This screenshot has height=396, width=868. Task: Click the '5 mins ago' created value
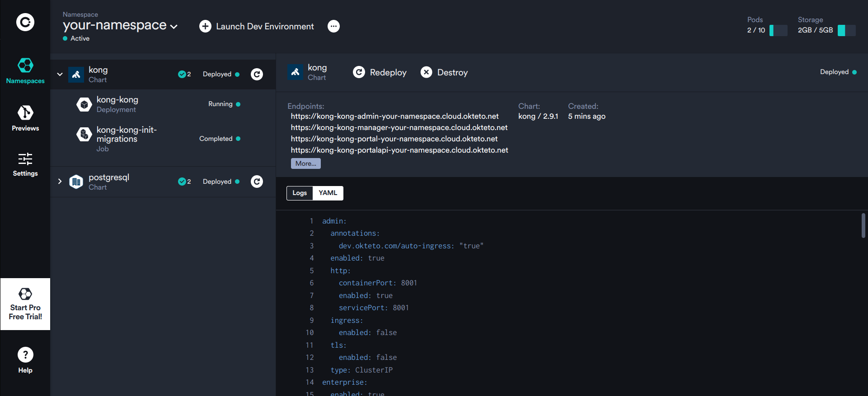pyautogui.click(x=586, y=116)
